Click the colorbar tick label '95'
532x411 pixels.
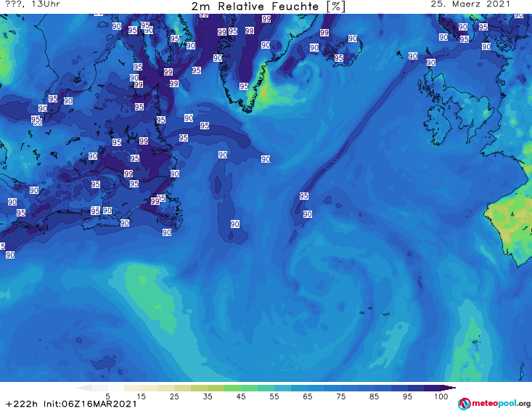point(407,396)
